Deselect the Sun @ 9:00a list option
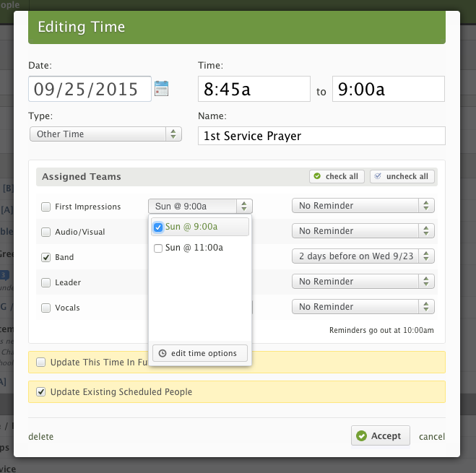Screen dimensions: 476x473 (x=158, y=227)
